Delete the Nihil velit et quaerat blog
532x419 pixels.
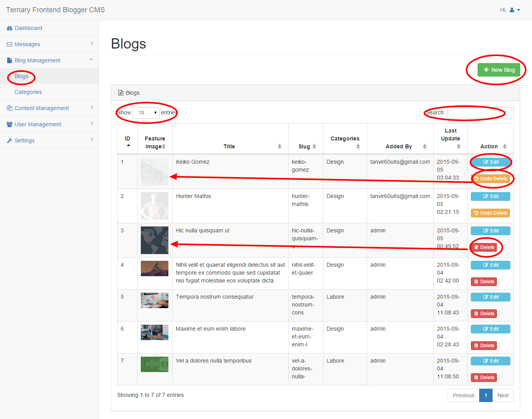484,282
